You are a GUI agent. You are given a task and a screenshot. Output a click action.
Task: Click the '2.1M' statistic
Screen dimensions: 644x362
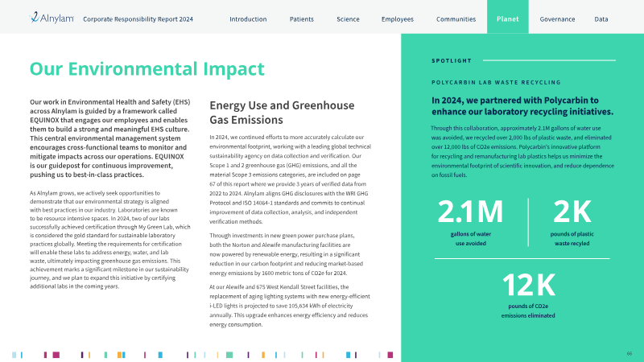click(x=470, y=212)
